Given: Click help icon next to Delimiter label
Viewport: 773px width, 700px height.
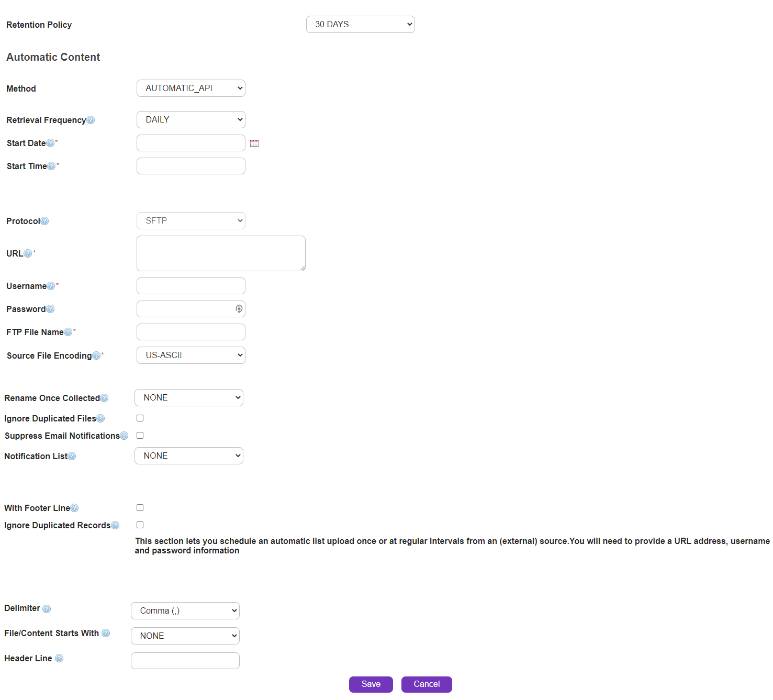Looking at the screenshot, I should coord(47,609).
